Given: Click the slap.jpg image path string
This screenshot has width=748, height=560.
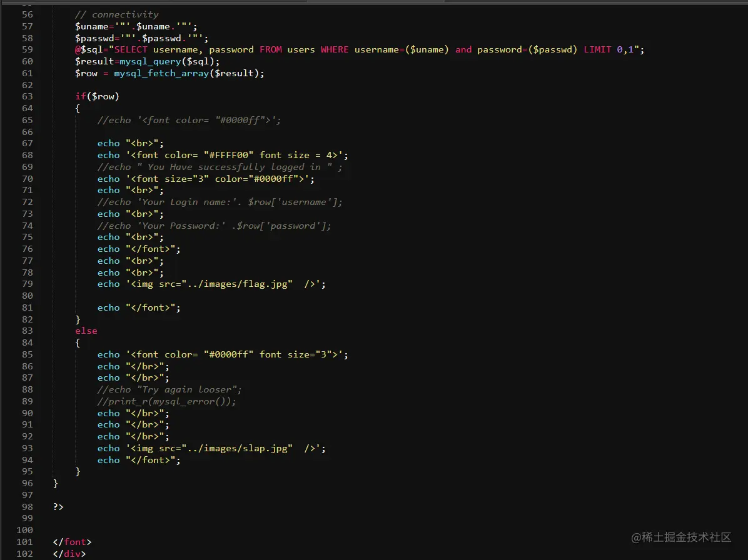Looking at the screenshot, I should [x=237, y=449].
